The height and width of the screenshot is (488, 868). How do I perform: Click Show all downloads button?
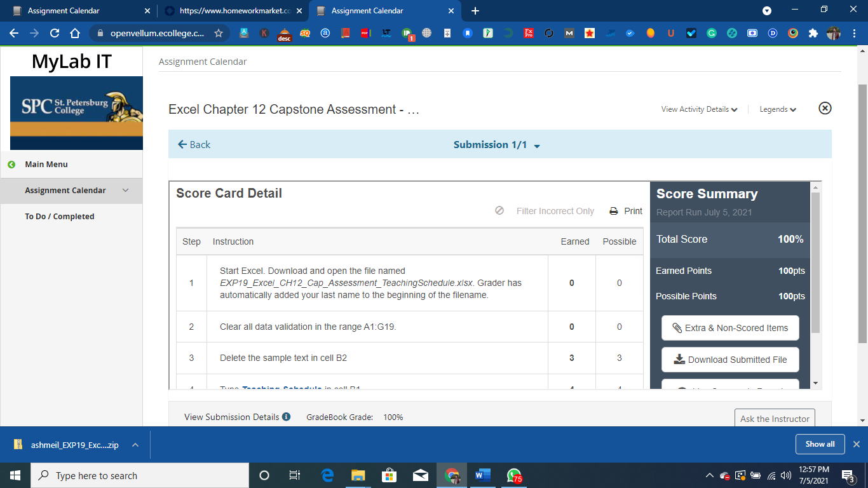point(820,444)
